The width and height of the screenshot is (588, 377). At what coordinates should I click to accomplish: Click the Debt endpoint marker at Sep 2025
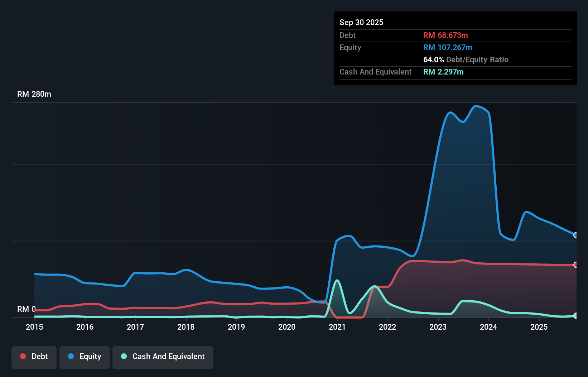pyautogui.click(x=575, y=265)
